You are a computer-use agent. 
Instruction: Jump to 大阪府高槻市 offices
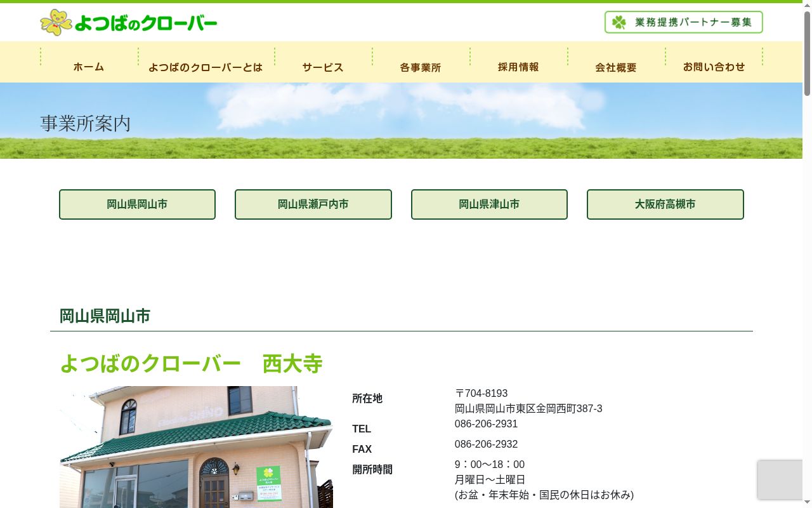coord(665,204)
